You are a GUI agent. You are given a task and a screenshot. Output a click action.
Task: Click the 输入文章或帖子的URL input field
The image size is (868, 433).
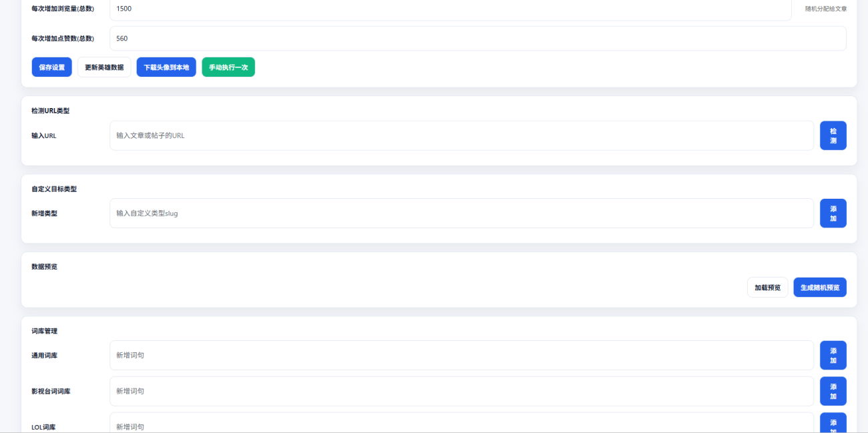click(461, 135)
